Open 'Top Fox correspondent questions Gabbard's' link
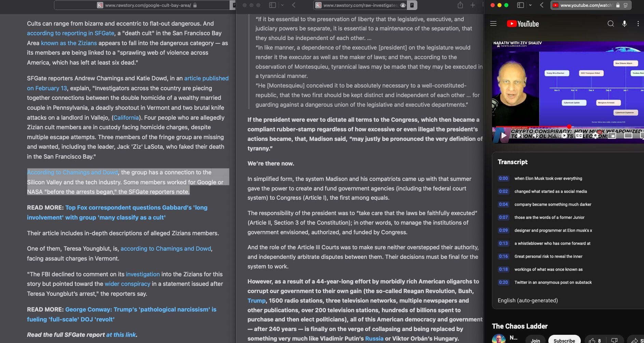The width and height of the screenshot is (644, 343). click(136, 208)
